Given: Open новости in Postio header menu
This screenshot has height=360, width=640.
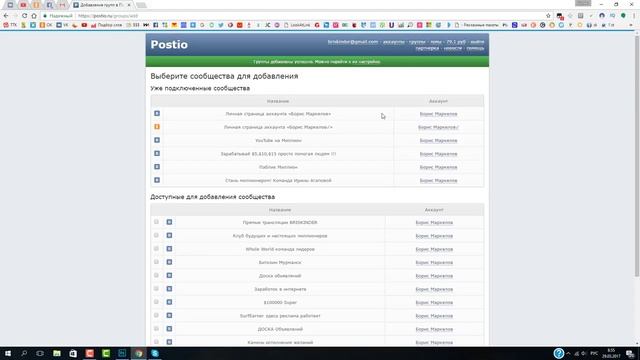Looking at the screenshot, I should (453, 48).
